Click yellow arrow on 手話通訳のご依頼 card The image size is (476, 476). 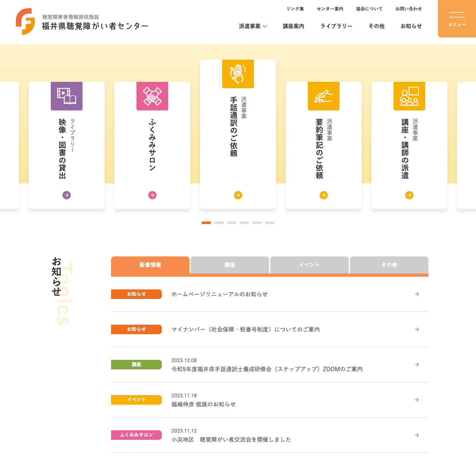(238, 195)
